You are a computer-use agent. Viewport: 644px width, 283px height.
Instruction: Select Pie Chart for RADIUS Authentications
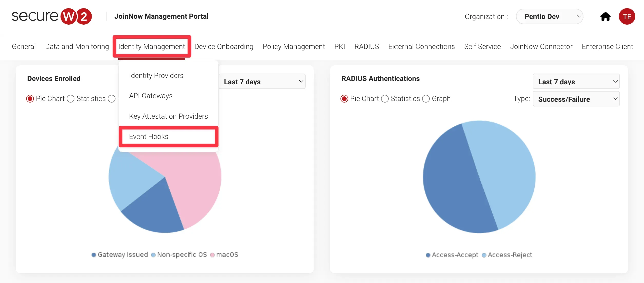(344, 99)
